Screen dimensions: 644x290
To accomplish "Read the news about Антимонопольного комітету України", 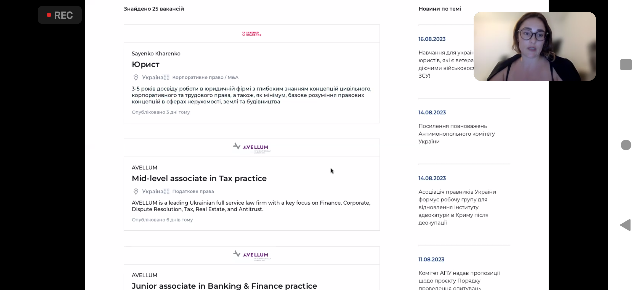I will coord(456,134).
